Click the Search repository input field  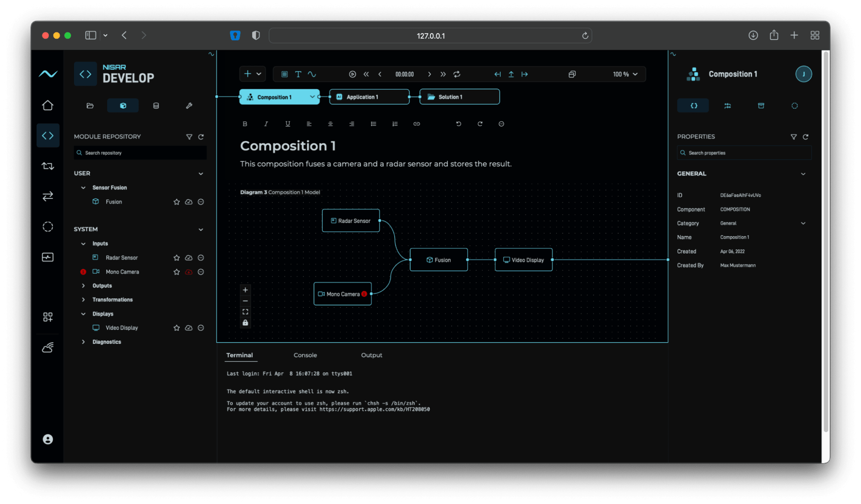click(140, 153)
